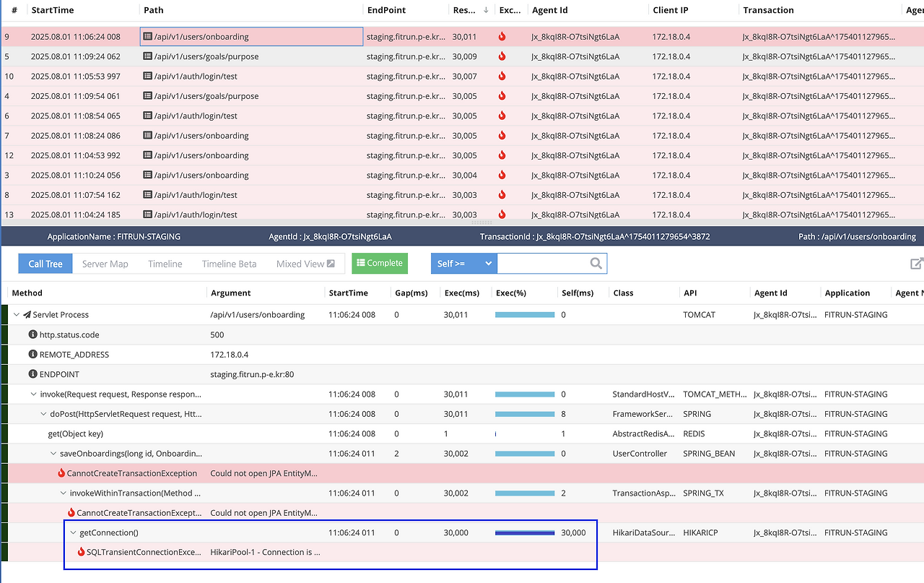Viewport: 924px width, 583px height.
Task: Click the Res. column sort arrow
Action: [x=485, y=10]
